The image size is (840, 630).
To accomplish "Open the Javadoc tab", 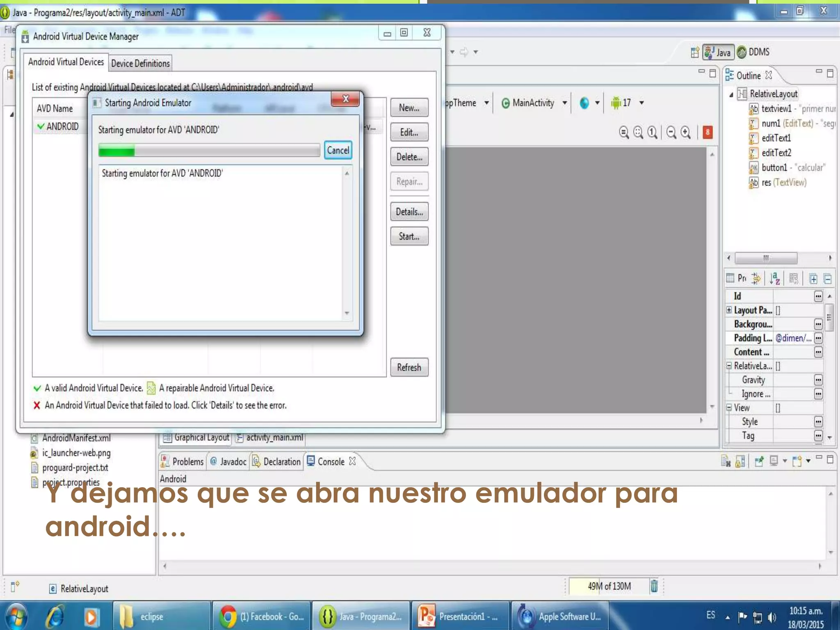I will tap(228, 461).
